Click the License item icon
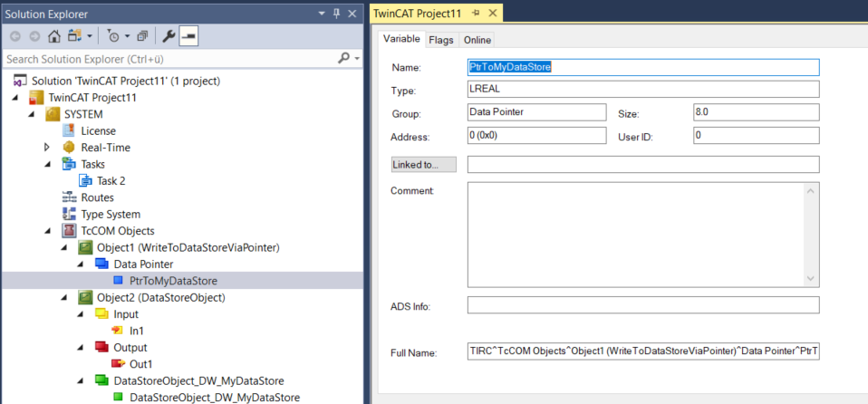The width and height of the screenshot is (868, 404). click(x=69, y=130)
